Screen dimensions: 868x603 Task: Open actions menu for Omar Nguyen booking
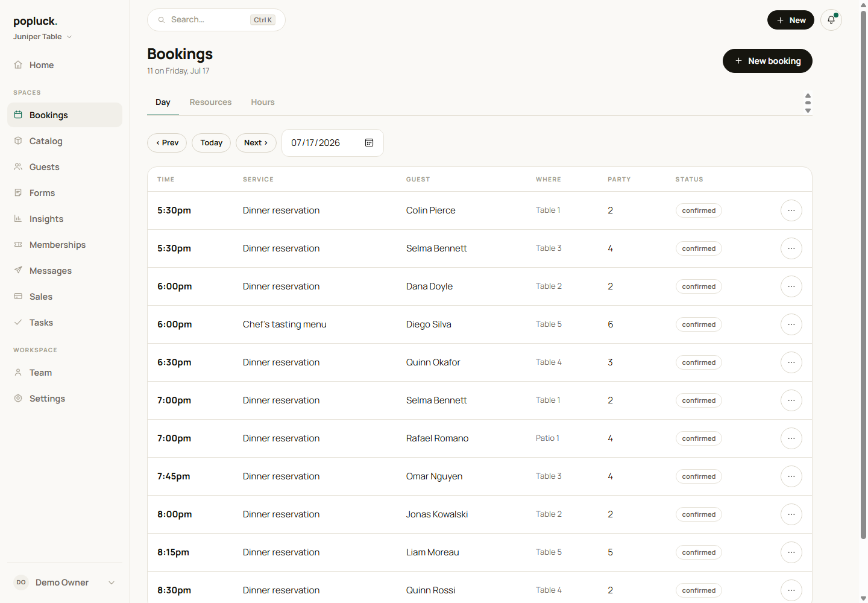791,476
